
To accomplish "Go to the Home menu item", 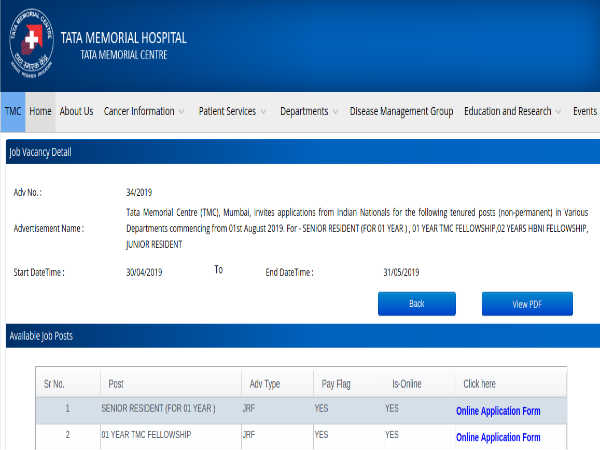I will (40, 111).
